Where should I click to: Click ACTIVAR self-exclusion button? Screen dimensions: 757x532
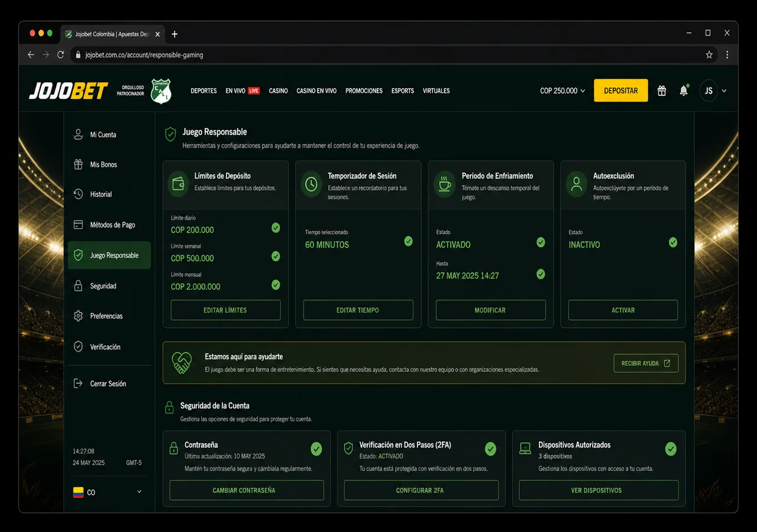[623, 310]
